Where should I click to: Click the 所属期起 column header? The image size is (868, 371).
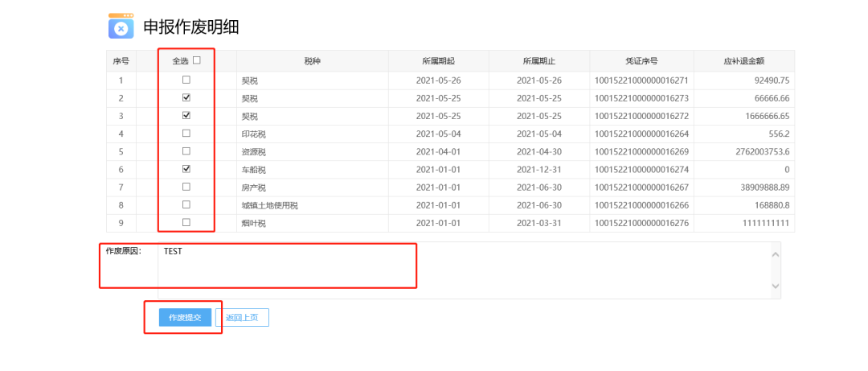(x=439, y=61)
